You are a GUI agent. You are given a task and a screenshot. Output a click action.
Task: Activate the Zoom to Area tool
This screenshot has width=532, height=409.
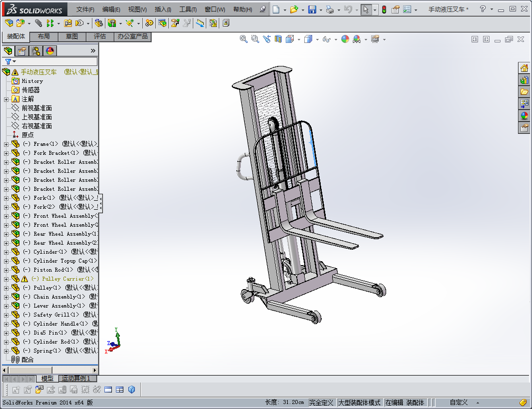pyautogui.click(x=254, y=39)
